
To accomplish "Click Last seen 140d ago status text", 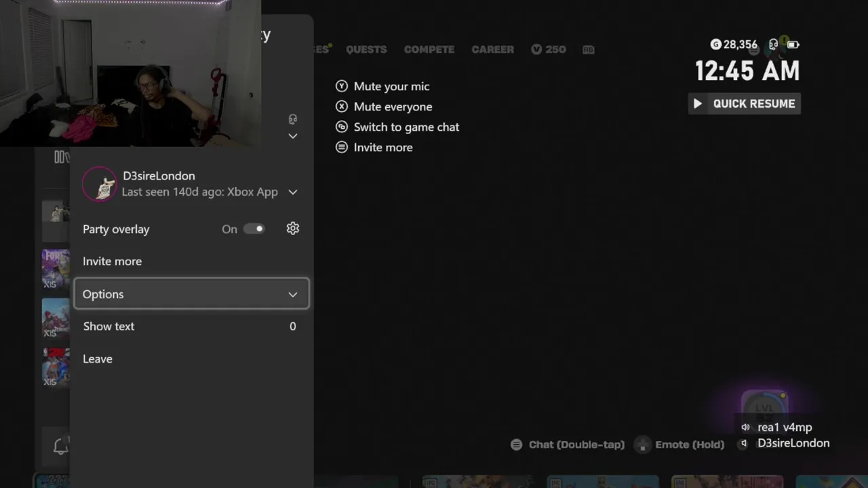I will pyautogui.click(x=199, y=192).
